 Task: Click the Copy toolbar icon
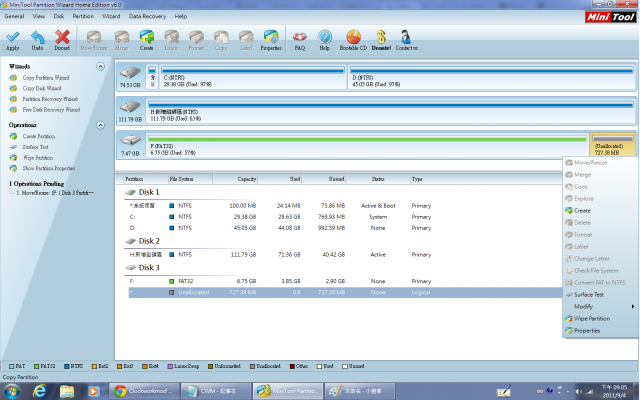click(x=221, y=37)
